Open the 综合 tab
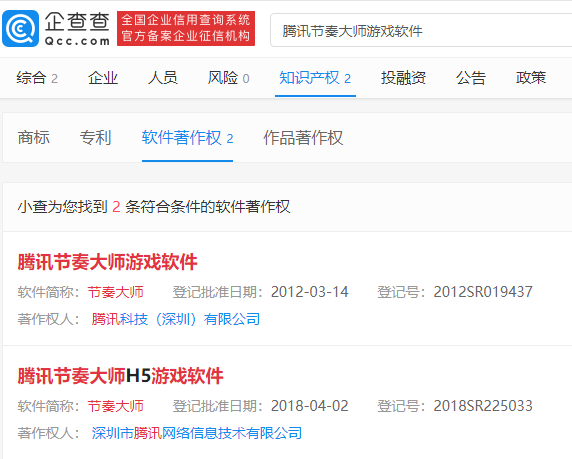 tap(37, 78)
